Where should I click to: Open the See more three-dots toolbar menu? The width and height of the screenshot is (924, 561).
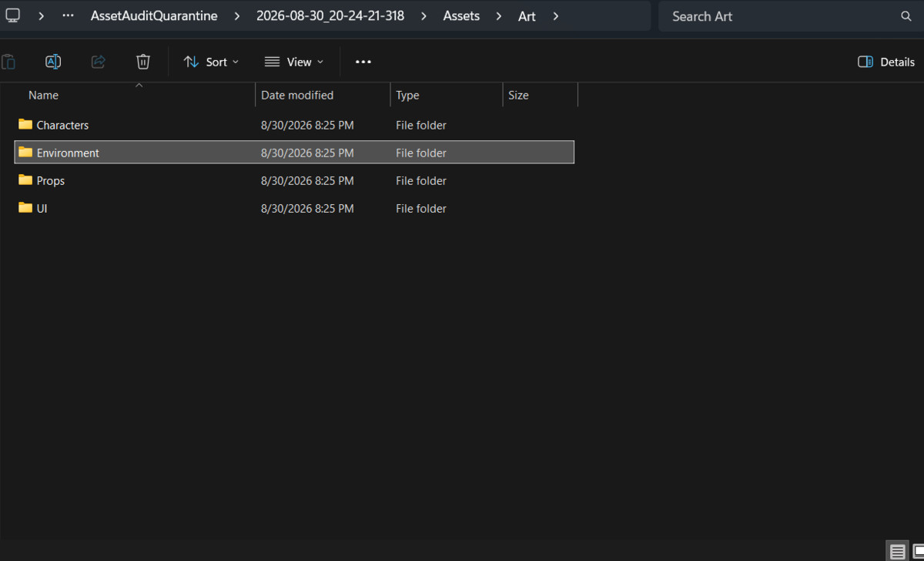(x=363, y=62)
